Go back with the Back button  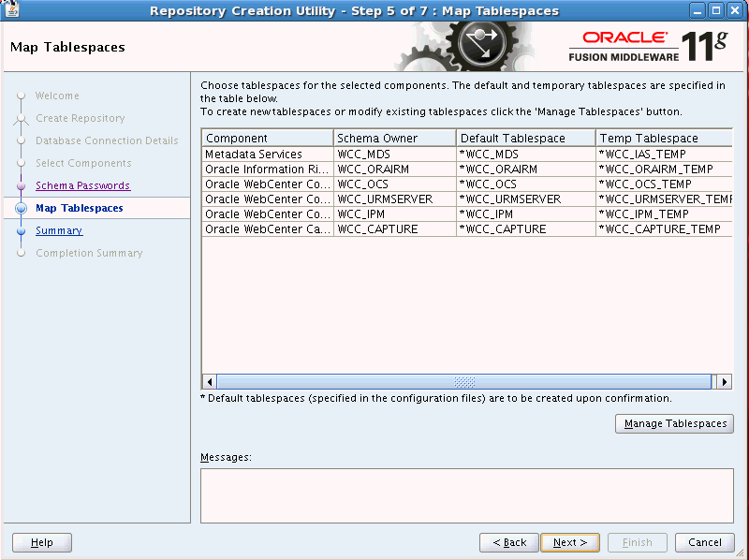[509, 542]
